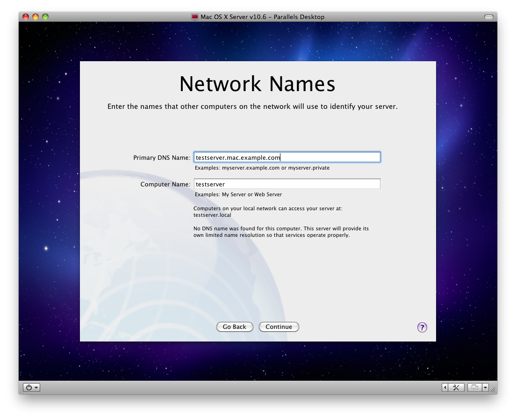Close the Parallels Desktop window
The height and width of the screenshot is (420, 516).
[26, 17]
